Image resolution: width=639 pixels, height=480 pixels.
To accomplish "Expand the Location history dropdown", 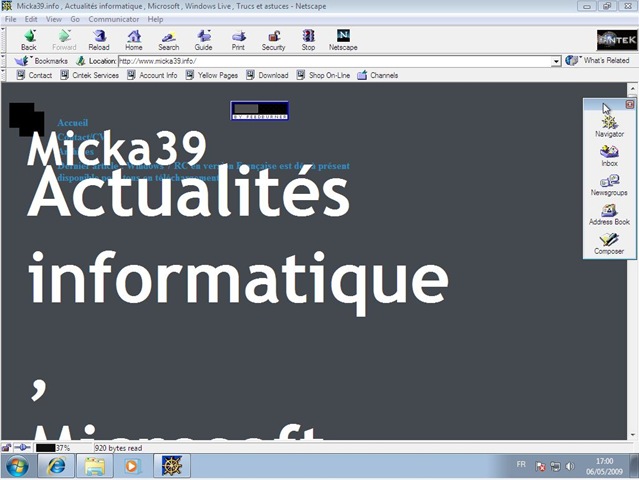I will pos(556,61).
